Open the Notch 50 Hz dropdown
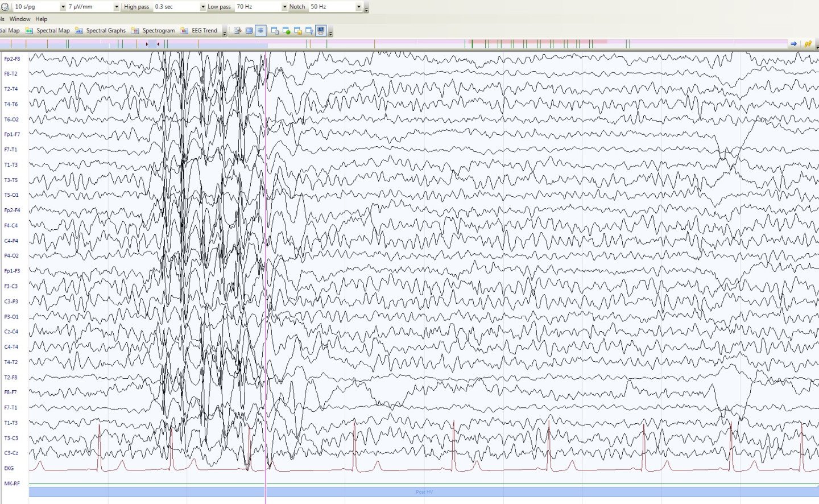819x504 pixels. pyautogui.click(x=358, y=7)
